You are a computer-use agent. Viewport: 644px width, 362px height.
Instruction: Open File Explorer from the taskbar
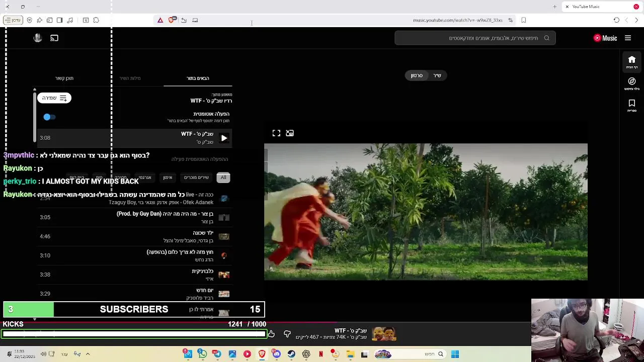coord(350,354)
